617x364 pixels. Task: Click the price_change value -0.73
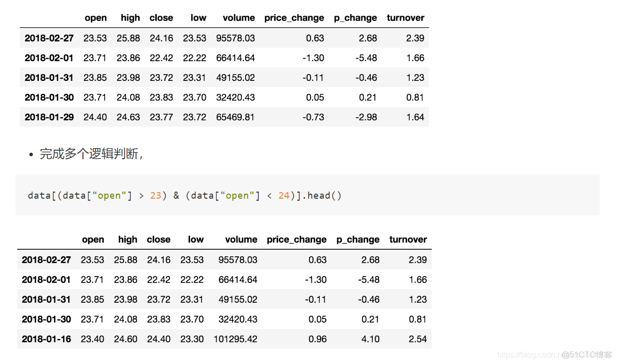click(x=314, y=117)
